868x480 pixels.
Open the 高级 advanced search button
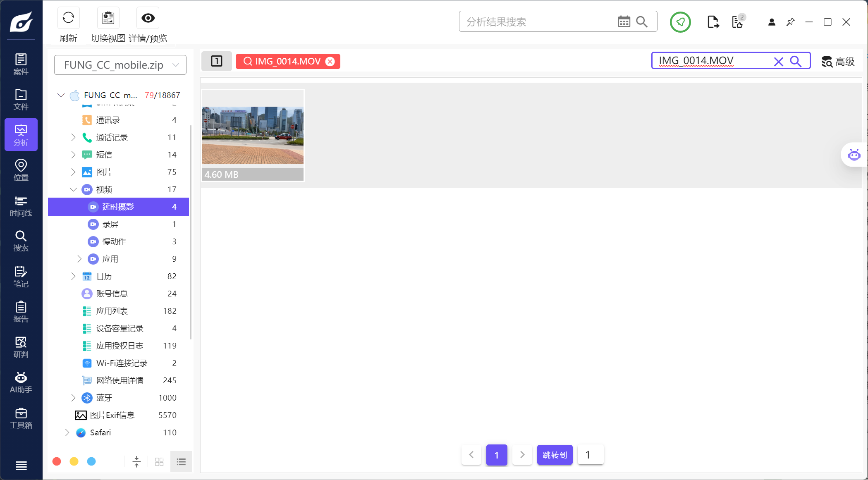[838, 62]
